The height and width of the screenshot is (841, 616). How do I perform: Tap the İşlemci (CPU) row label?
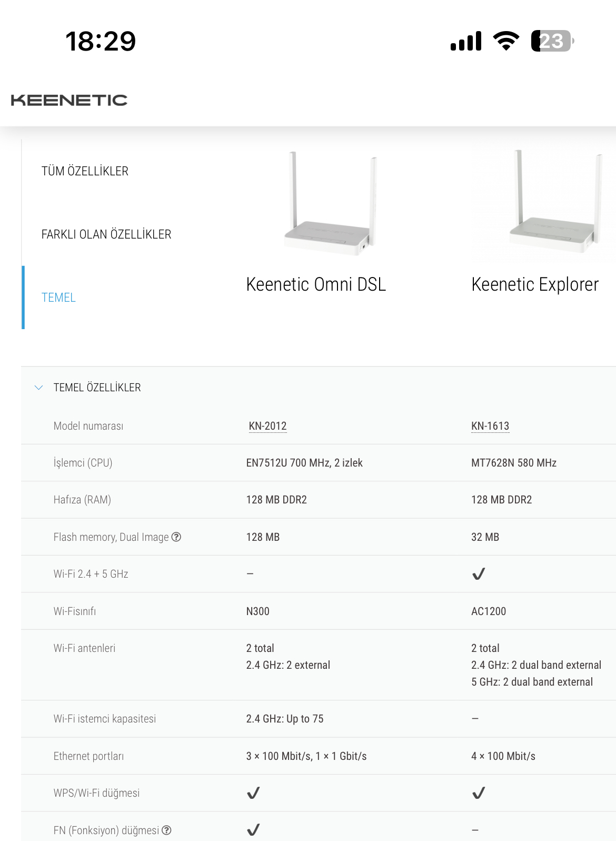tap(83, 463)
